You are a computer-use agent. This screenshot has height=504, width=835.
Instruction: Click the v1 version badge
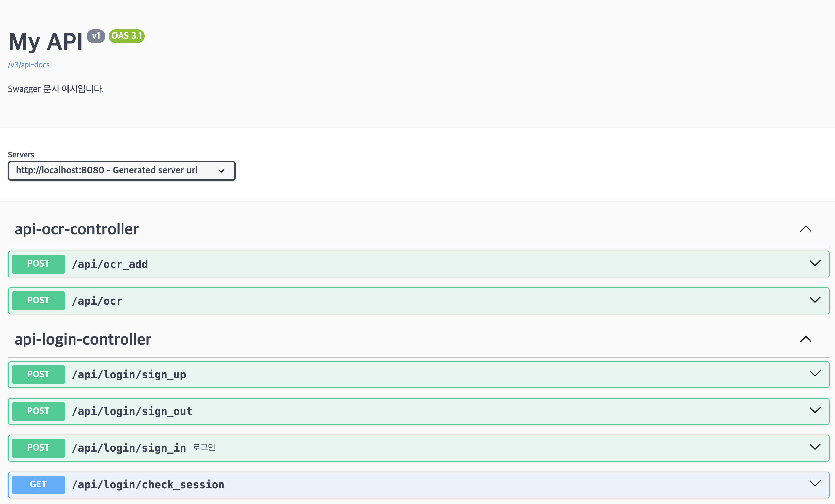point(96,36)
